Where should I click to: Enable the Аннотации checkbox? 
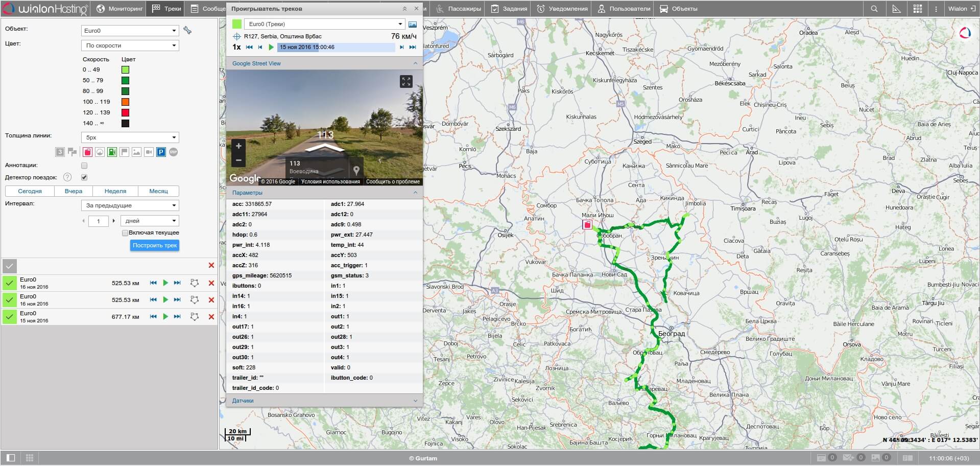click(x=84, y=166)
